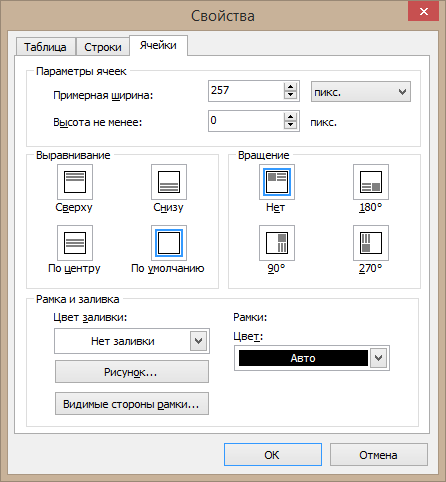Switch to the Таблица tab
This screenshot has width=446, height=482.
(x=45, y=47)
